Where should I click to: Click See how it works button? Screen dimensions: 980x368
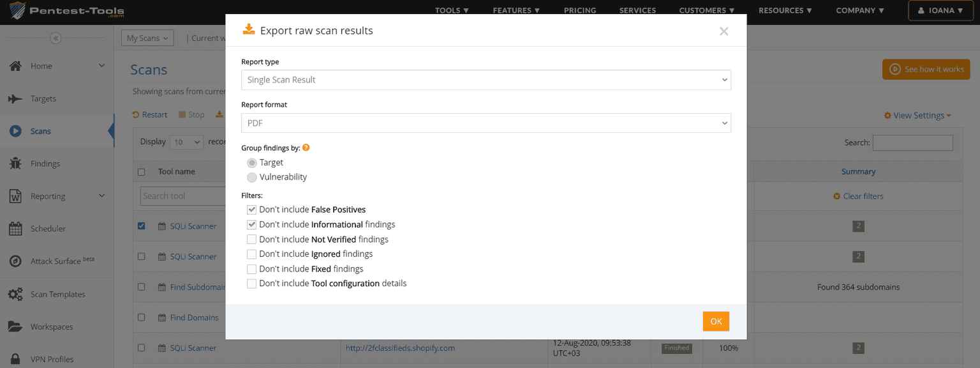tap(926, 69)
